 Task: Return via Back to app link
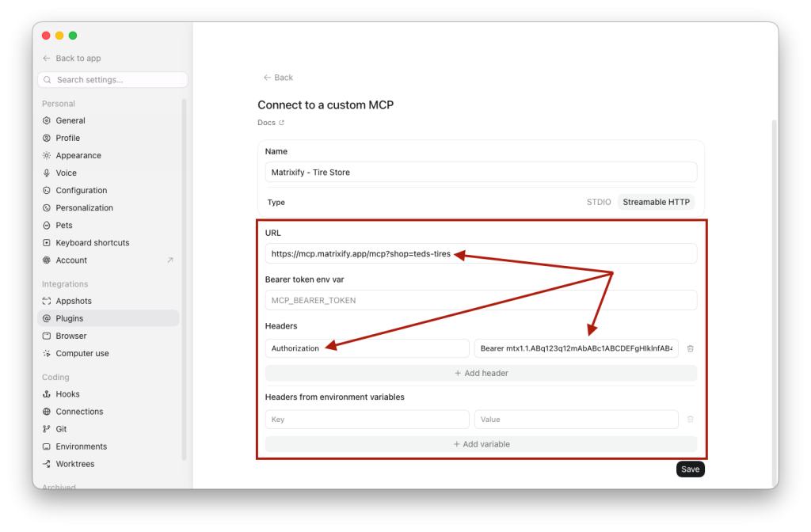tap(72, 59)
